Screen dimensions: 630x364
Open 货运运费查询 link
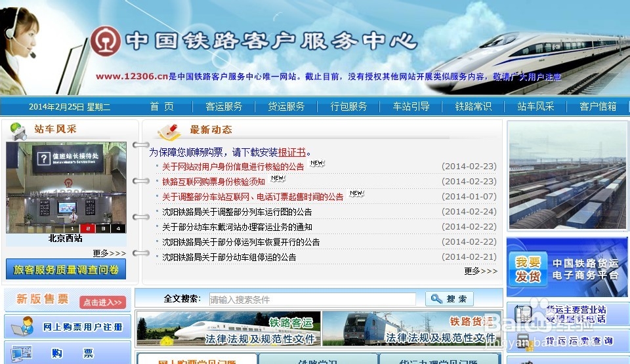coord(579,340)
